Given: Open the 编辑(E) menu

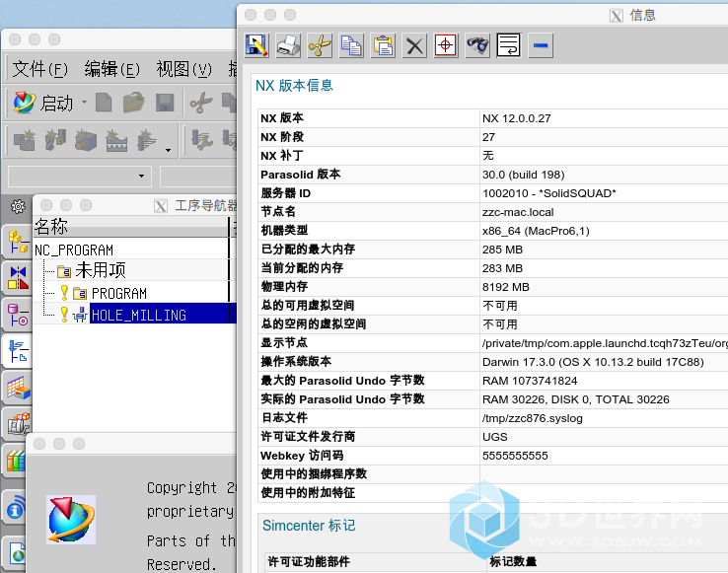Looking at the screenshot, I should coord(111,69).
